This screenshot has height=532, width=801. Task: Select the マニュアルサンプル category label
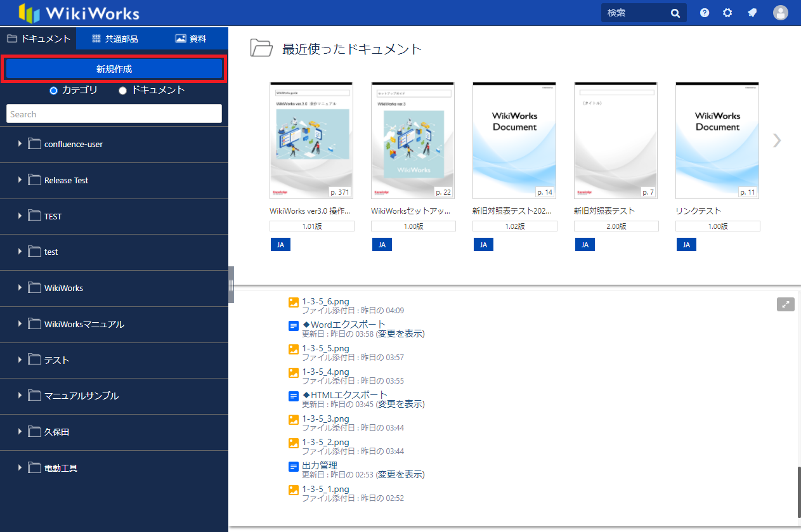tap(81, 396)
